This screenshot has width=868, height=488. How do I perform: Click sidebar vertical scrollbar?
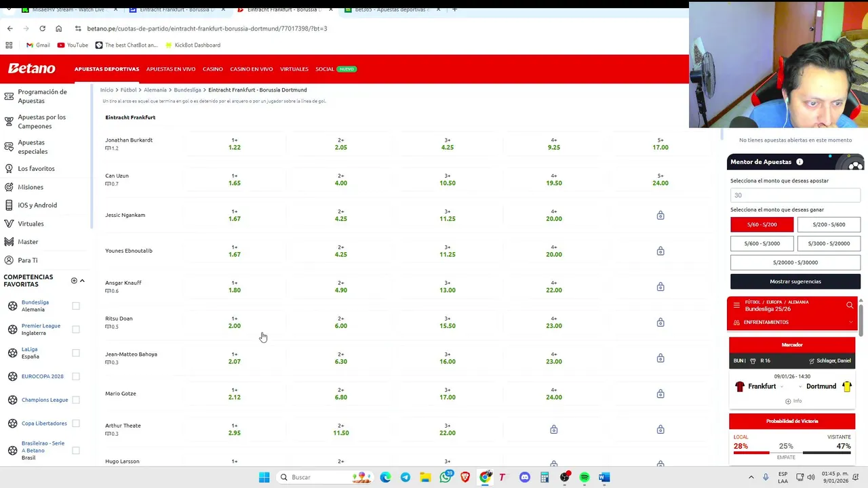[x=92, y=156]
